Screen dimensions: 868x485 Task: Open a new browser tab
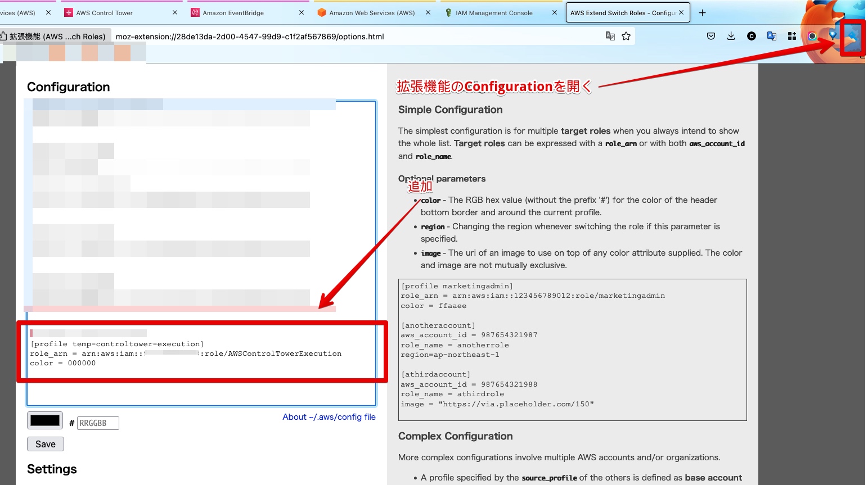click(701, 12)
